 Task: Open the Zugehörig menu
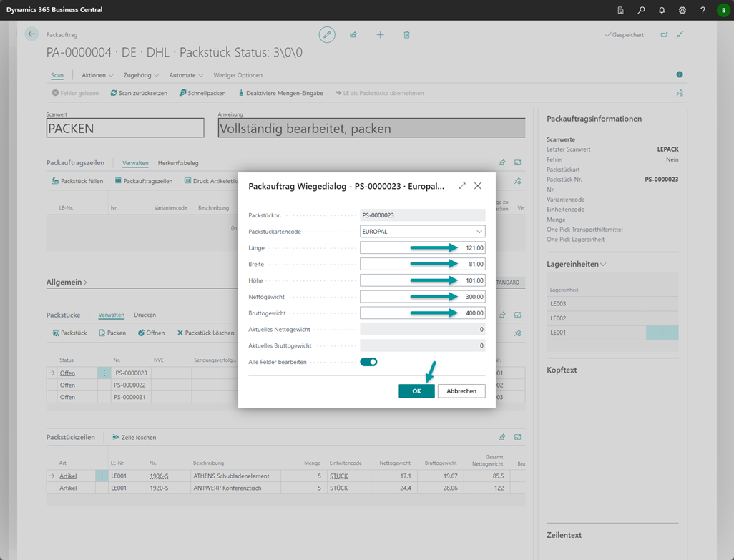141,75
